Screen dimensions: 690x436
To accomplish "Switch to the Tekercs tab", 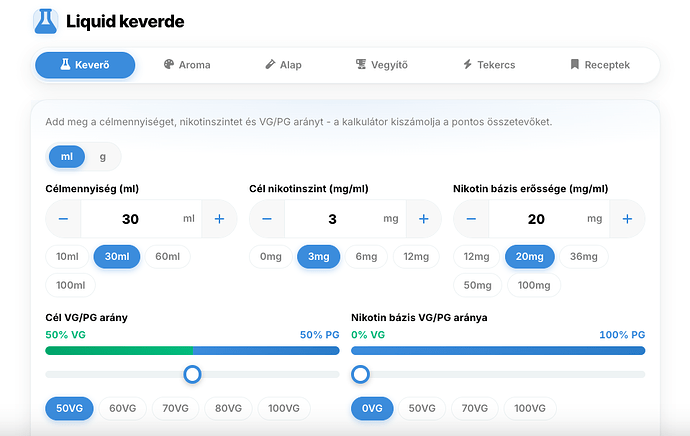I will click(489, 65).
